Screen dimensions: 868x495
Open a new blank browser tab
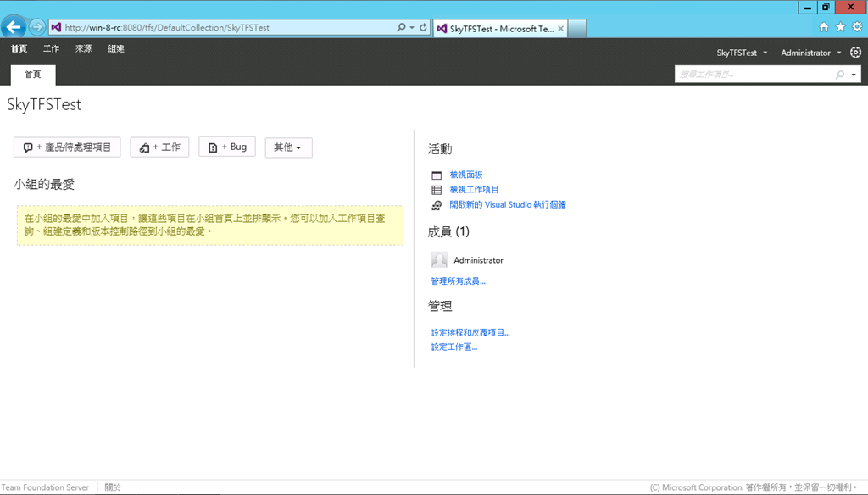[x=576, y=28]
